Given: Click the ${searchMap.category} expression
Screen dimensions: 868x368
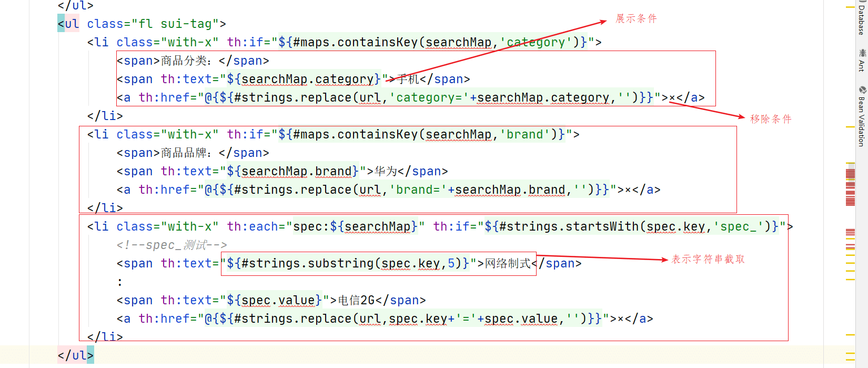Looking at the screenshot, I should tap(304, 79).
